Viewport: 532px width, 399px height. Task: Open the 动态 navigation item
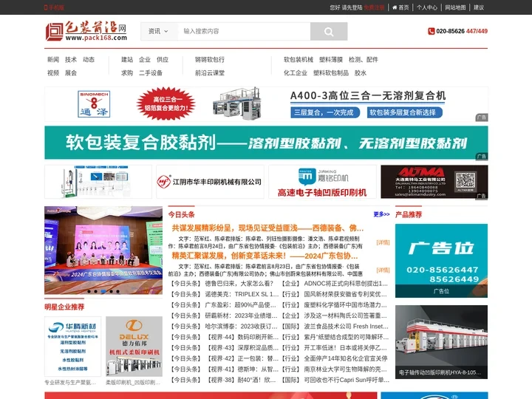click(x=89, y=60)
